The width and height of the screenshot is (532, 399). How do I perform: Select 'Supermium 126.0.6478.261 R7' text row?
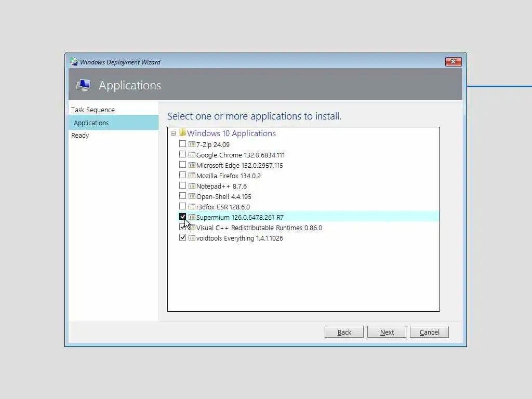[x=240, y=218]
